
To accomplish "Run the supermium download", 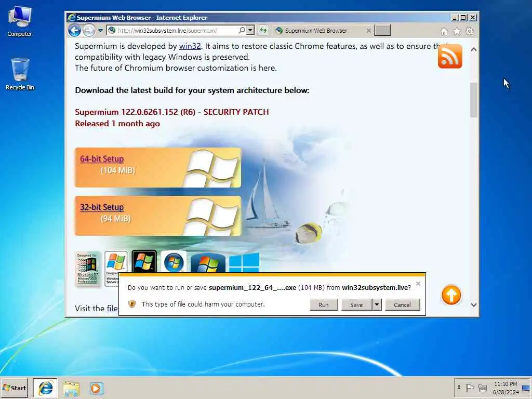I will pos(324,304).
